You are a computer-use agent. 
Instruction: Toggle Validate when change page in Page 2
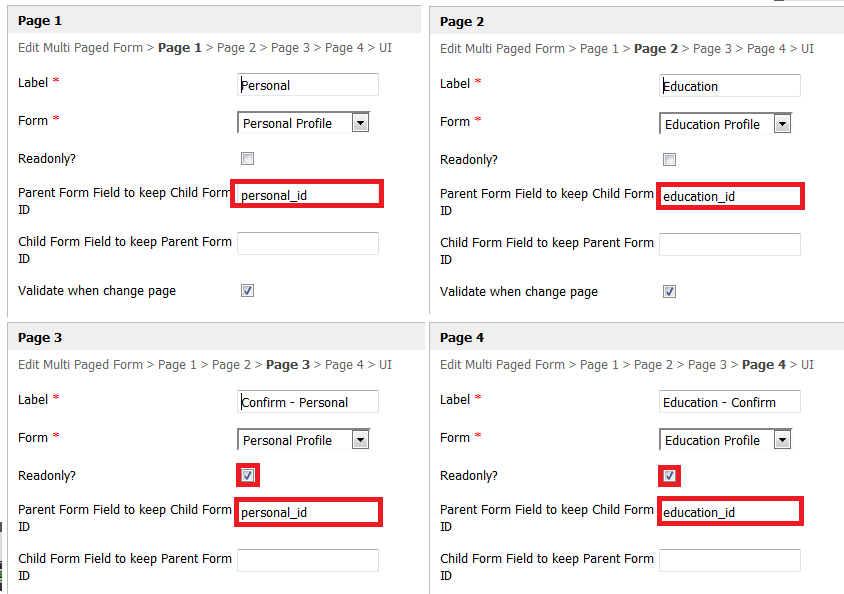(x=669, y=291)
